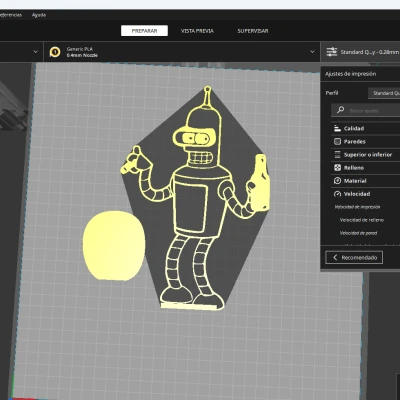Expand the Calidad settings category
This screenshot has width=400, height=400.
click(366, 128)
